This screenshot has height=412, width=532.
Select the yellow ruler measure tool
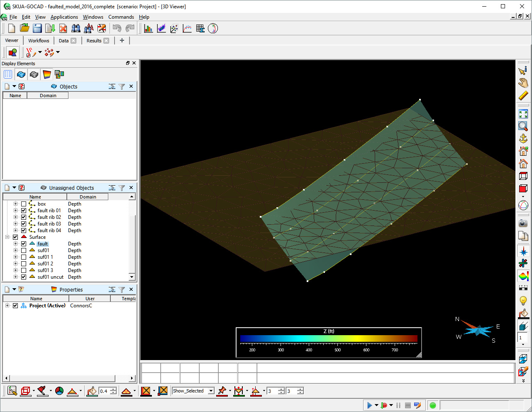click(523, 96)
